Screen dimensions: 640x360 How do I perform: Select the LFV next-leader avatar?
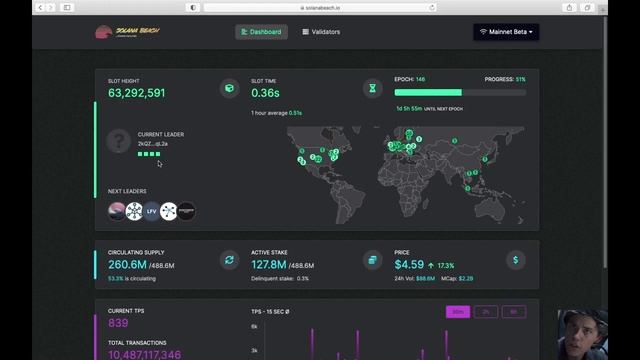(151, 211)
